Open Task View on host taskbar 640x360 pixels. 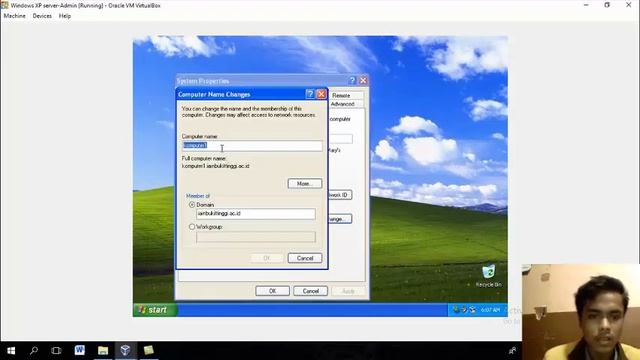coord(56,351)
